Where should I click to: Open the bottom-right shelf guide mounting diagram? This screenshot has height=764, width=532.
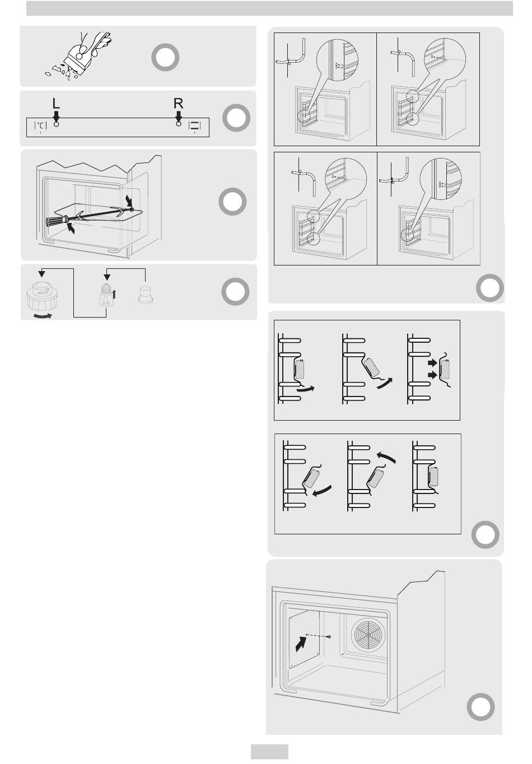click(429, 208)
